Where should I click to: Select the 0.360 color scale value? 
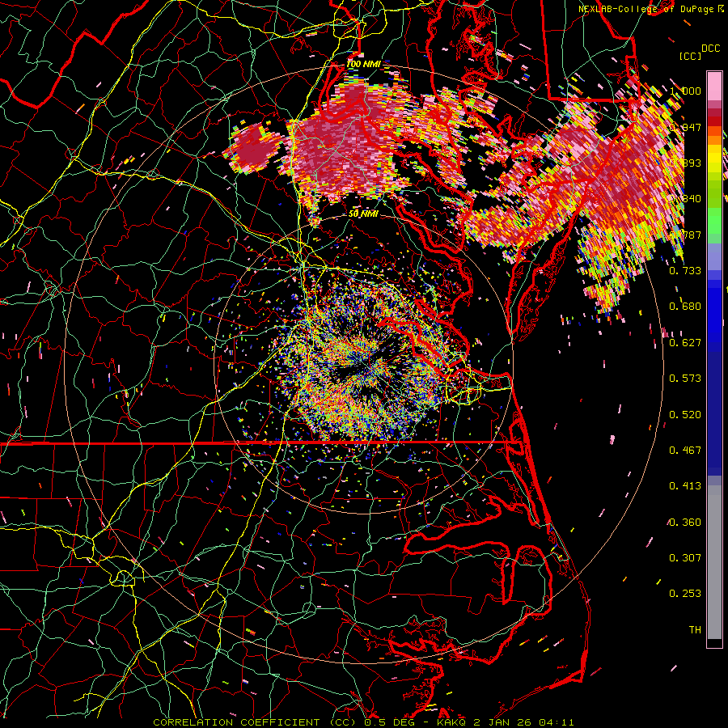pyautogui.click(x=685, y=523)
